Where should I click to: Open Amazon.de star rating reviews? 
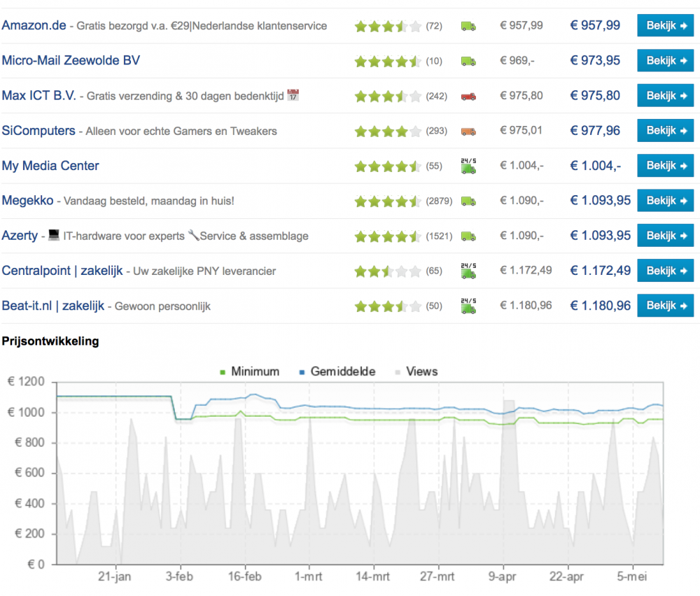tap(388, 27)
